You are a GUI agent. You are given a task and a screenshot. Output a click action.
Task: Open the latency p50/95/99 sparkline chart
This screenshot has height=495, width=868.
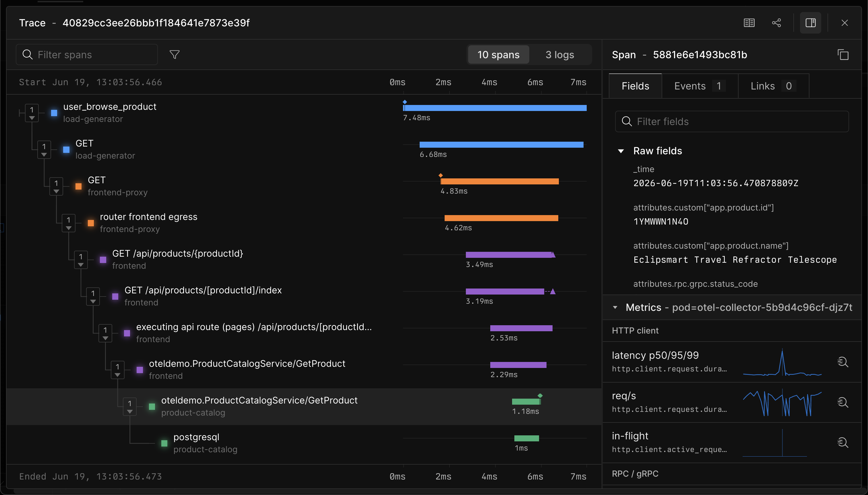[782, 362]
